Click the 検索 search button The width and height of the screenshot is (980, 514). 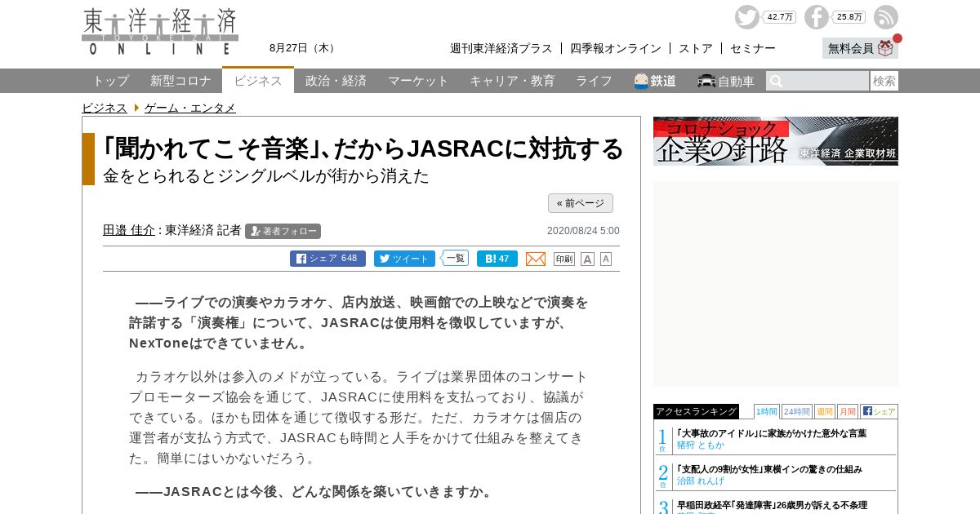[x=884, y=81]
